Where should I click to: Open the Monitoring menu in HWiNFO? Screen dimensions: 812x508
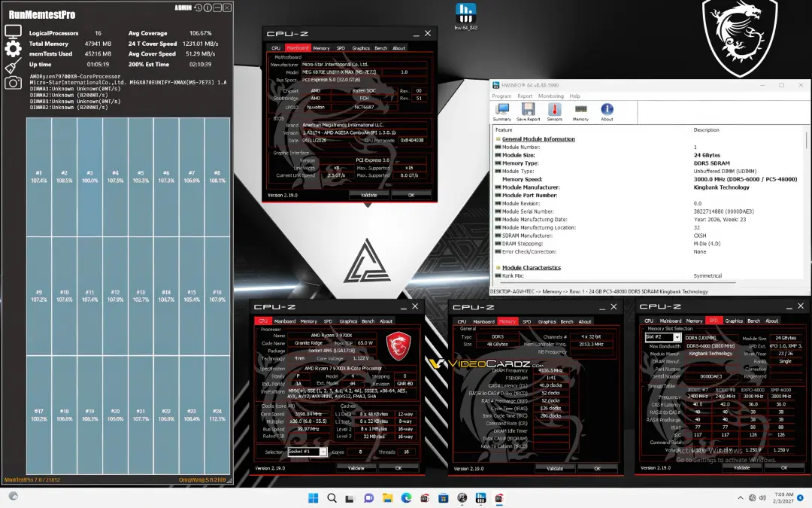click(550, 96)
